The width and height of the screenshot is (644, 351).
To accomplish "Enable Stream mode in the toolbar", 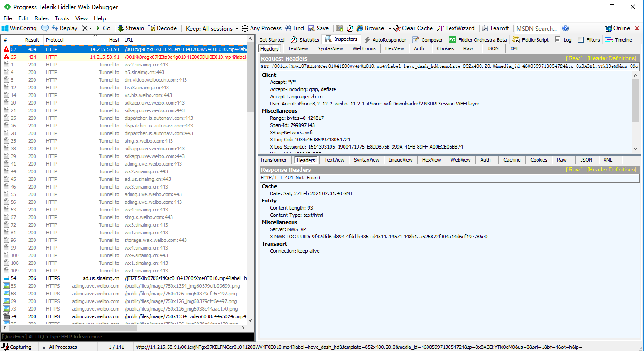I will point(131,28).
